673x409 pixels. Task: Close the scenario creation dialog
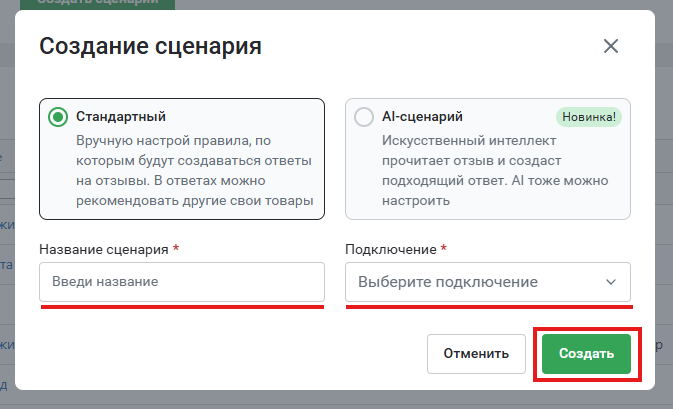610,46
